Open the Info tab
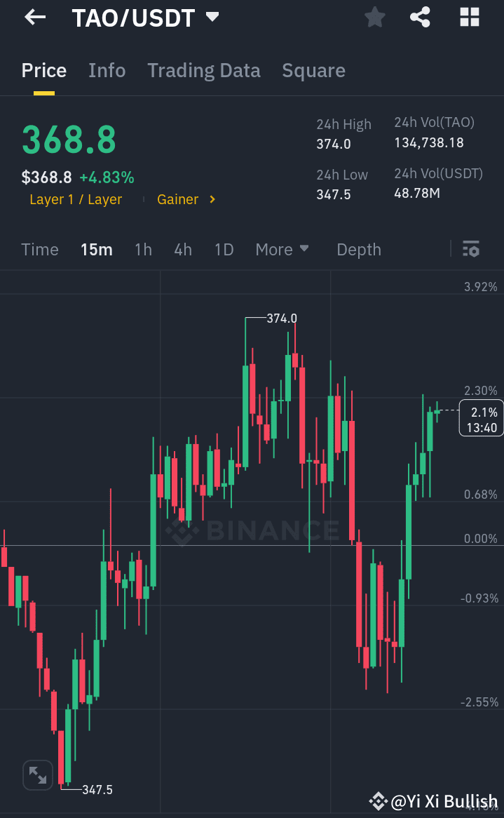Viewport: 504px width, 818px height. pos(107,70)
